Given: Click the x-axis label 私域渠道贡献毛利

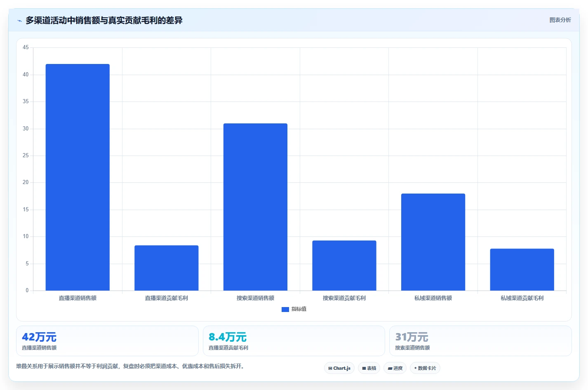Looking at the screenshot, I should pos(522,298).
